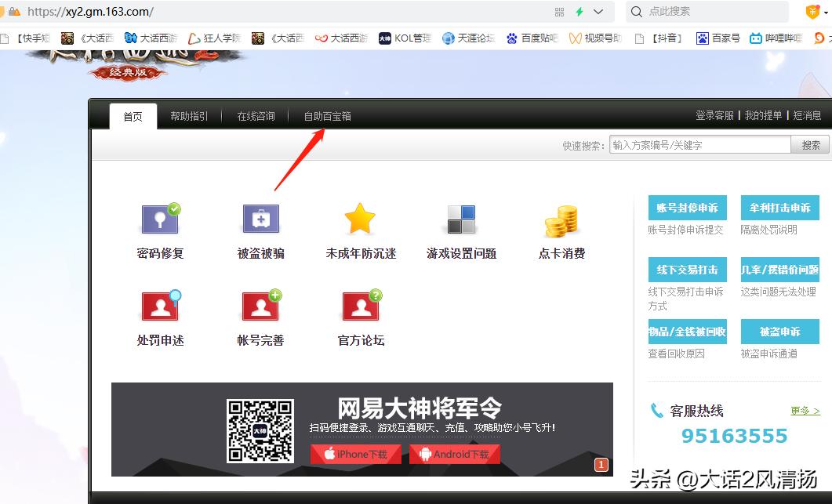Expand the 【快手】 bookmarks folder
The width and height of the screenshot is (832, 504).
30,37
